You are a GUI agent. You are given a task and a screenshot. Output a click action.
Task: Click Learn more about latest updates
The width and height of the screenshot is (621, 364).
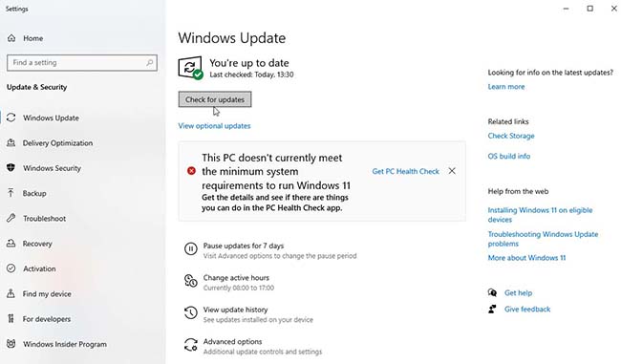(506, 86)
